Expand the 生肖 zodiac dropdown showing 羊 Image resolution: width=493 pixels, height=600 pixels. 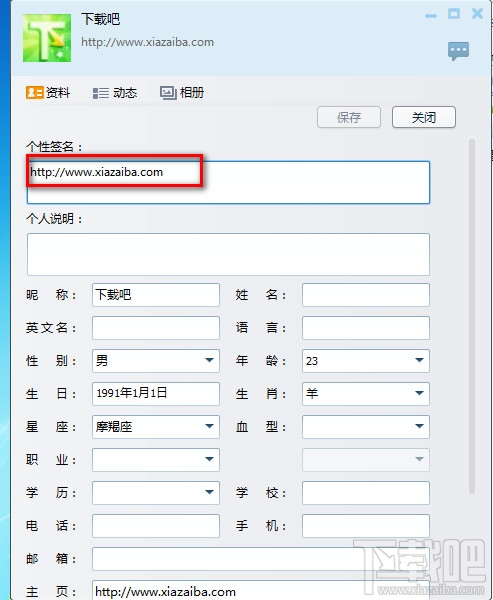[419, 393]
